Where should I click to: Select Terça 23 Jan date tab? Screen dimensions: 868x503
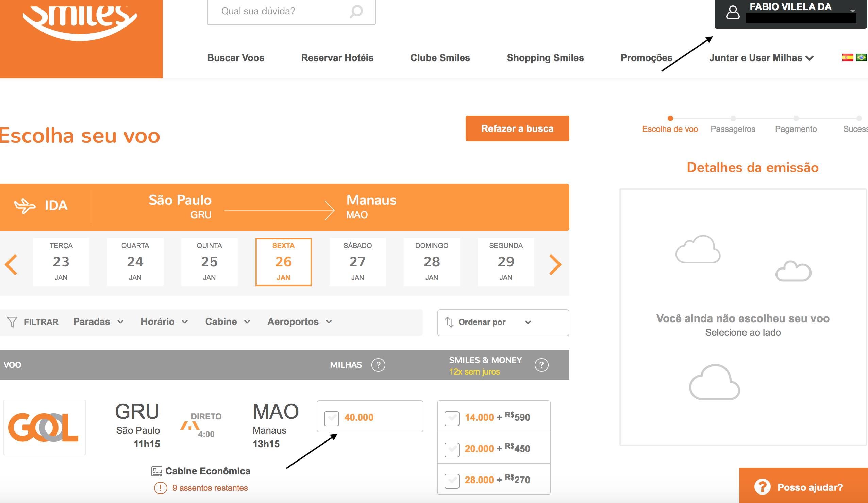(61, 262)
